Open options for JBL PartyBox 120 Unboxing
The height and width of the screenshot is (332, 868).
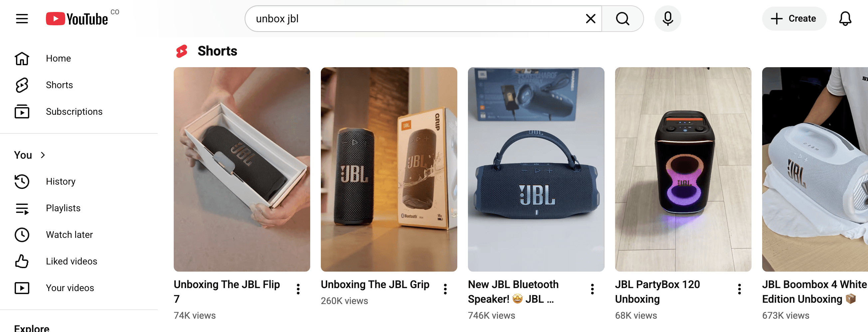(739, 289)
